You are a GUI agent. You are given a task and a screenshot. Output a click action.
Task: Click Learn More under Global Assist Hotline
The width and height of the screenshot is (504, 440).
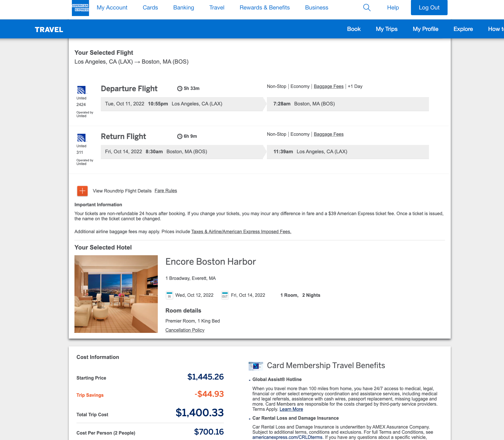(291, 409)
